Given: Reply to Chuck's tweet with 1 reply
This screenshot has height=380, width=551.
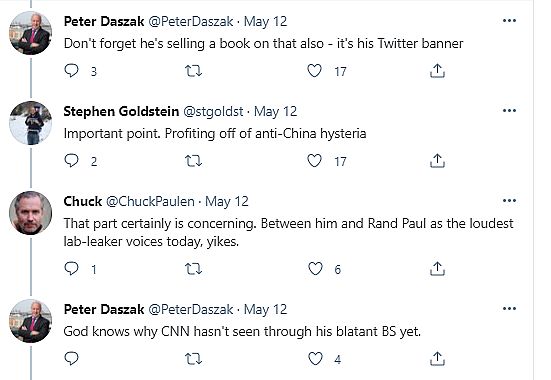Looking at the screenshot, I should pos(71,269).
